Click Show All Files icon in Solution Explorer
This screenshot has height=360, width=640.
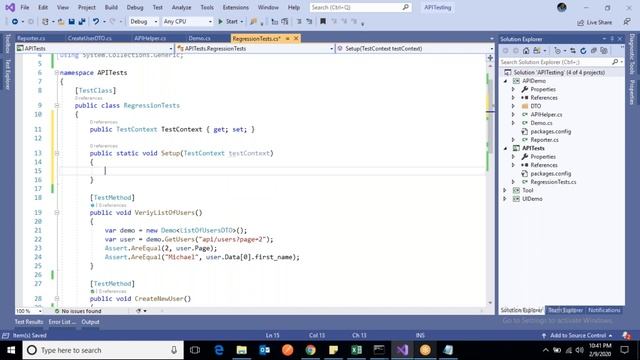[x=604, y=51]
